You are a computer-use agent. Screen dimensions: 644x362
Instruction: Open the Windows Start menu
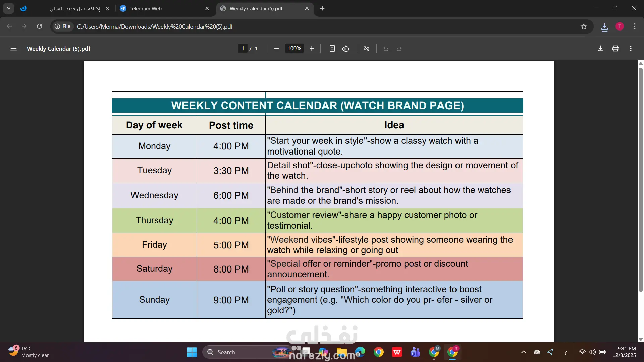(192, 352)
